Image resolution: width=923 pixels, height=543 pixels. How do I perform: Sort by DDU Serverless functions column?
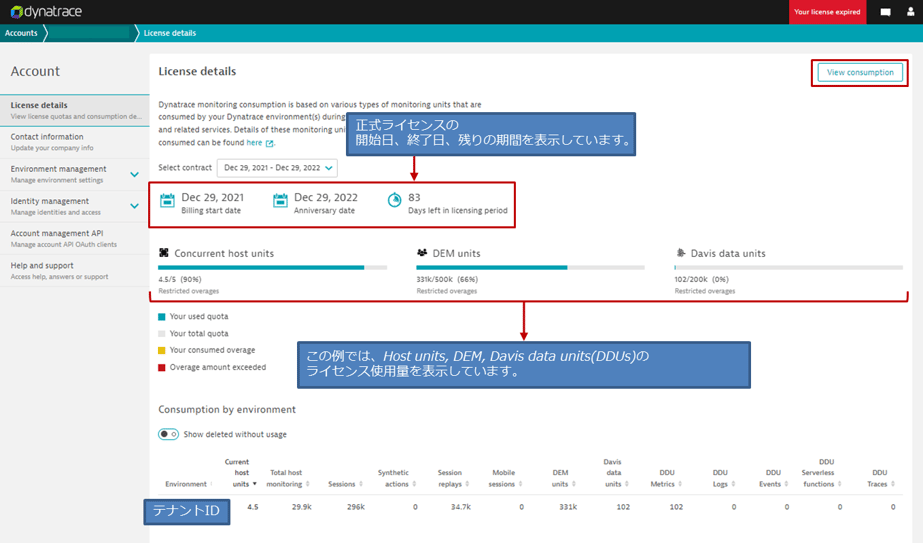point(822,473)
